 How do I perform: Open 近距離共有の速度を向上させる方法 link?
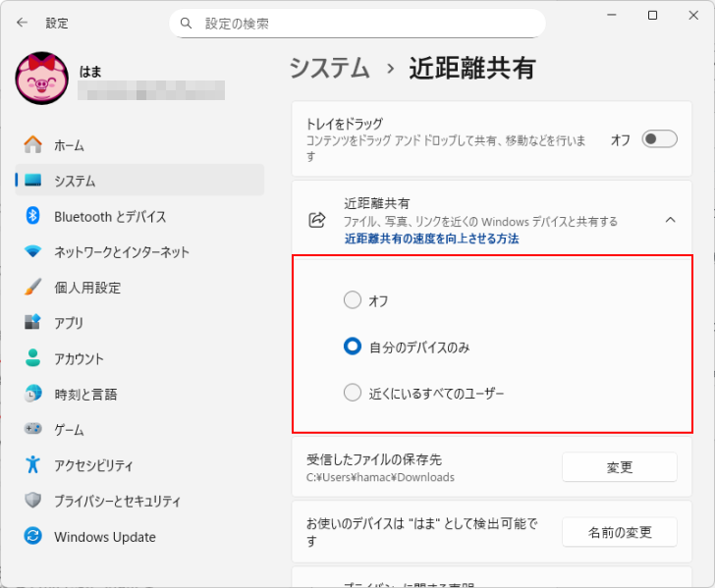click(431, 239)
